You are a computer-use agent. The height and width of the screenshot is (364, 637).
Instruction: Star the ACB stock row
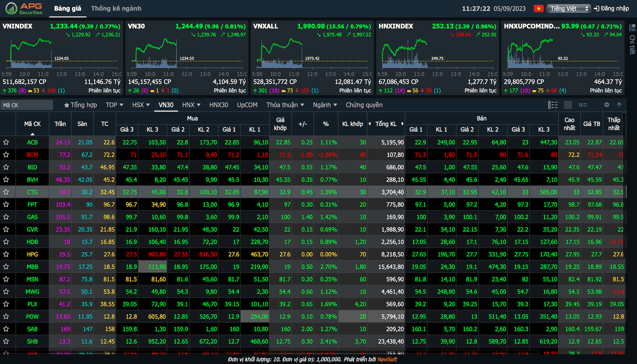point(6,142)
